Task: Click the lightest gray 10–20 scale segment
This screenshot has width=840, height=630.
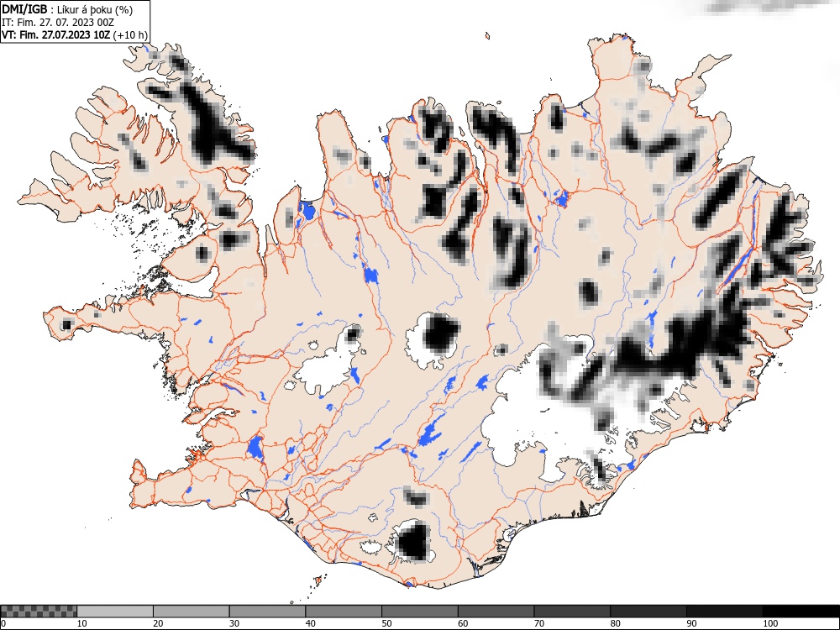Action: coord(115,612)
